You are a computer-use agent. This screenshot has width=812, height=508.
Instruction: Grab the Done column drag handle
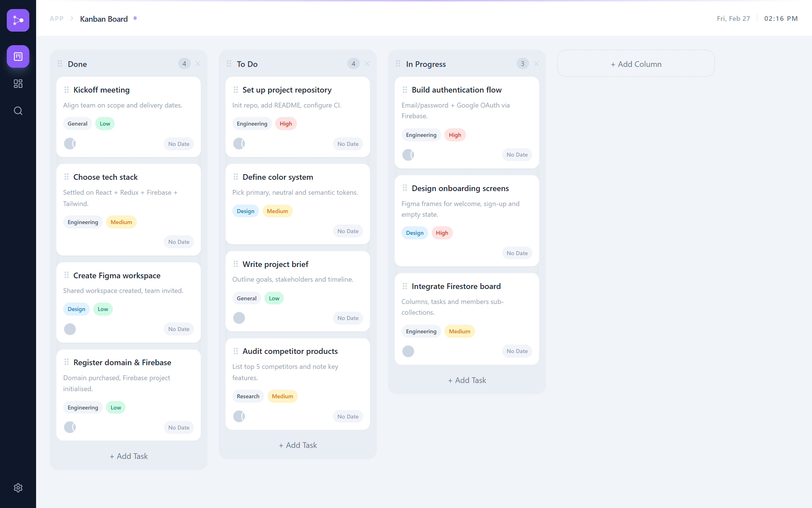tap(60, 63)
